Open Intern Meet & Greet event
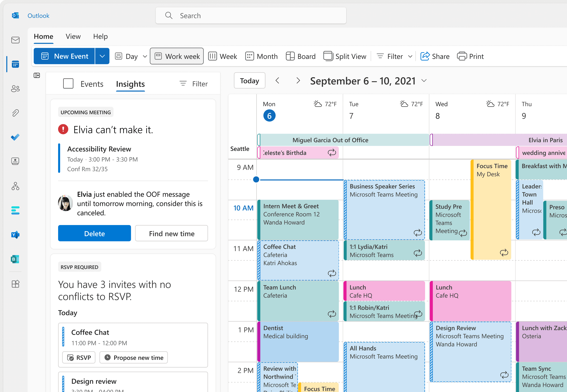The height and width of the screenshot is (392, 567). [x=298, y=220]
